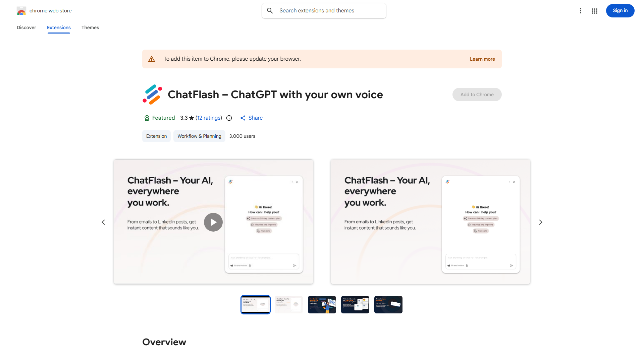The image size is (644, 362).
Task: Share the ChatFlash extension
Action: pos(251,118)
